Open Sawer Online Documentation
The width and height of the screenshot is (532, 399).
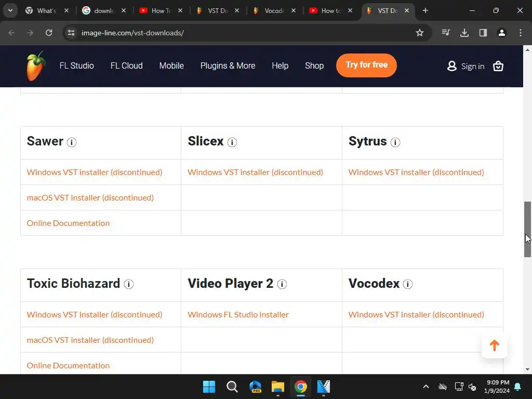pos(68,223)
